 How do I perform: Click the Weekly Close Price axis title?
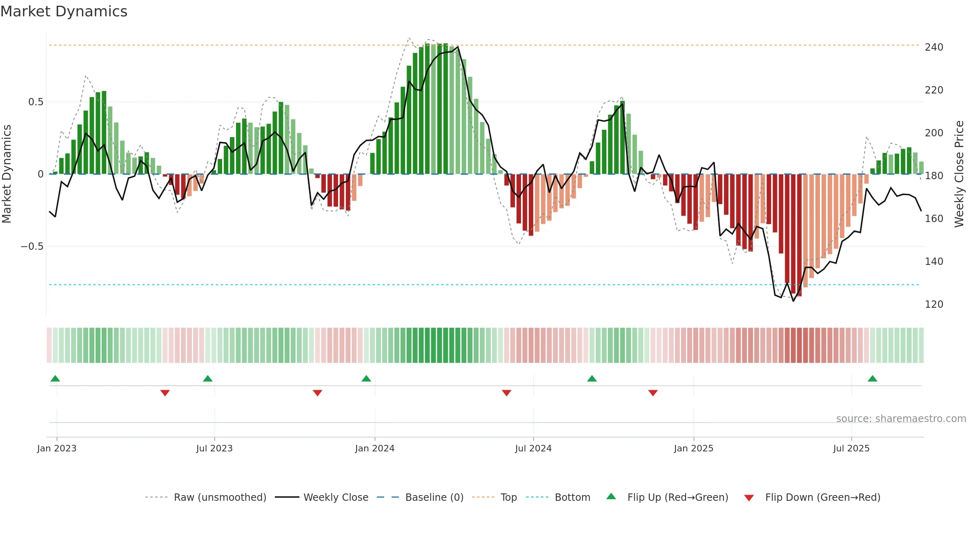pyautogui.click(x=959, y=174)
